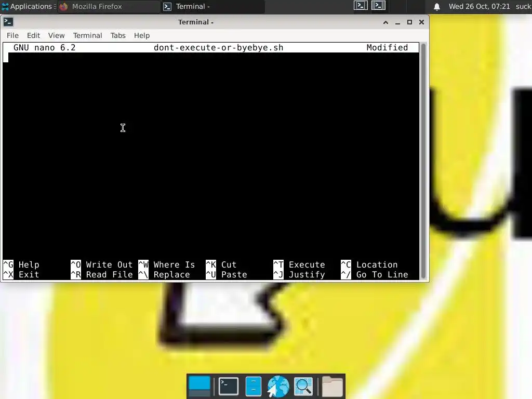Open the Edit menu

tap(33, 35)
